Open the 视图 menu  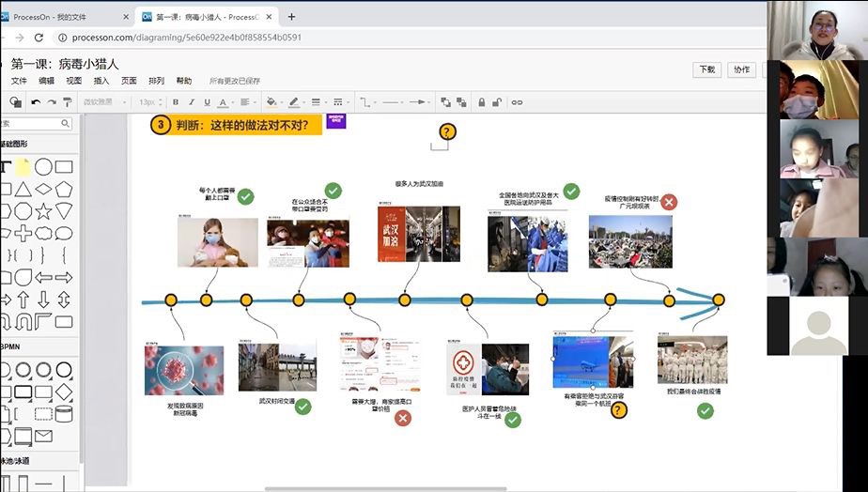(x=73, y=80)
